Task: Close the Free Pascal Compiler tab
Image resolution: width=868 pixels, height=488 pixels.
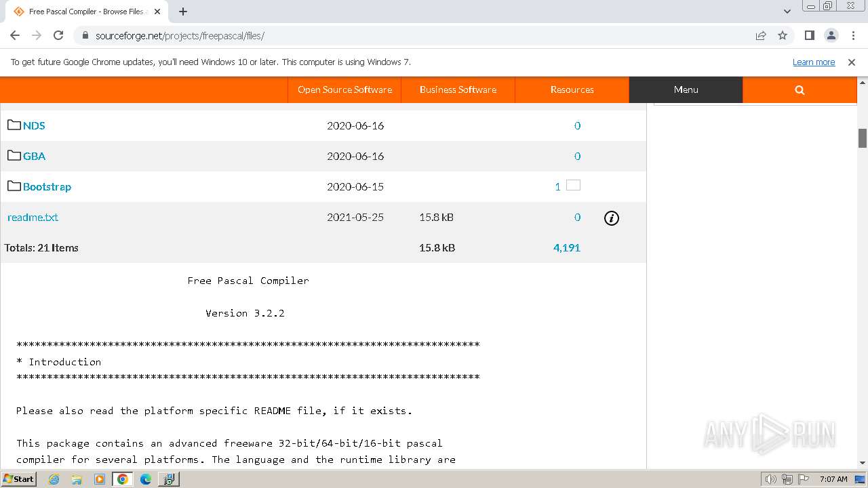Action: tap(157, 12)
